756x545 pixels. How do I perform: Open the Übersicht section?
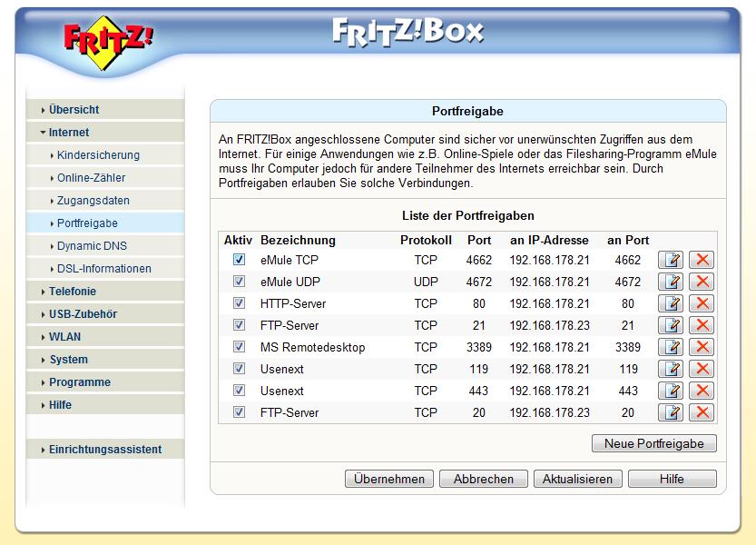[105, 110]
